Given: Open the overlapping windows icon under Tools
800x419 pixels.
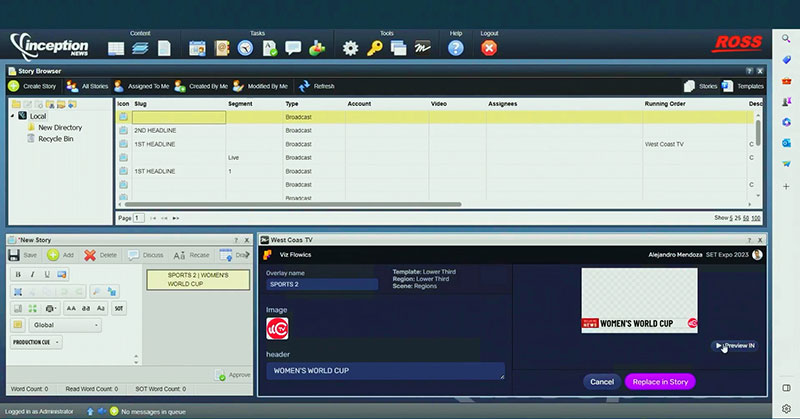Looking at the screenshot, I should [x=398, y=48].
